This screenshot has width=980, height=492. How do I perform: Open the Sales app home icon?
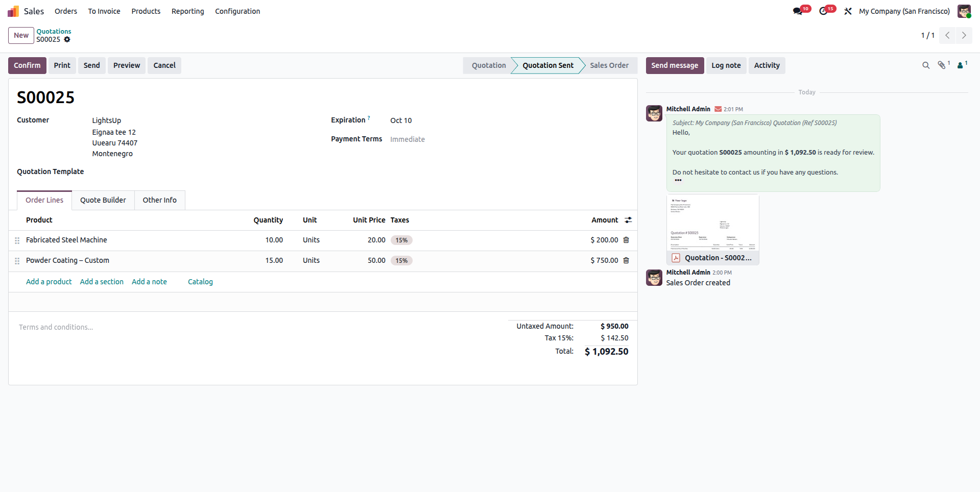tap(13, 11)
